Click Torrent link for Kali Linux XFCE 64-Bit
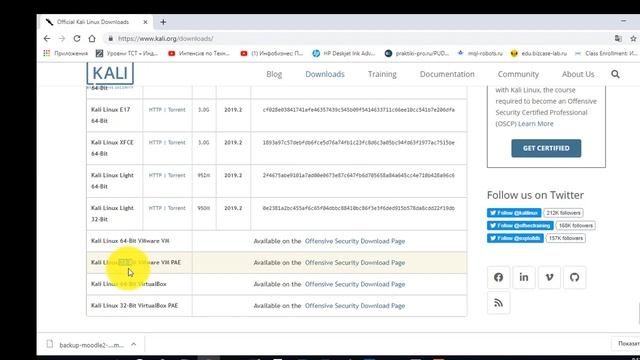The image size is (640, 360). (x=177, y=142)
